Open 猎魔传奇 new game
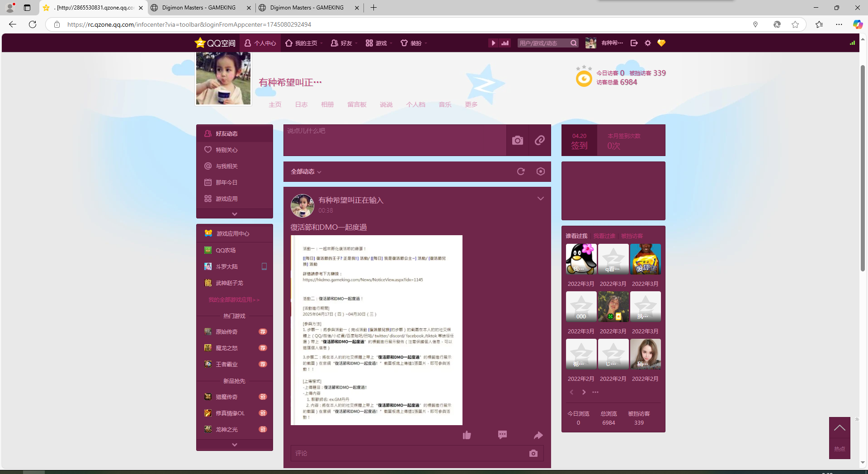 tap(235, 397)
